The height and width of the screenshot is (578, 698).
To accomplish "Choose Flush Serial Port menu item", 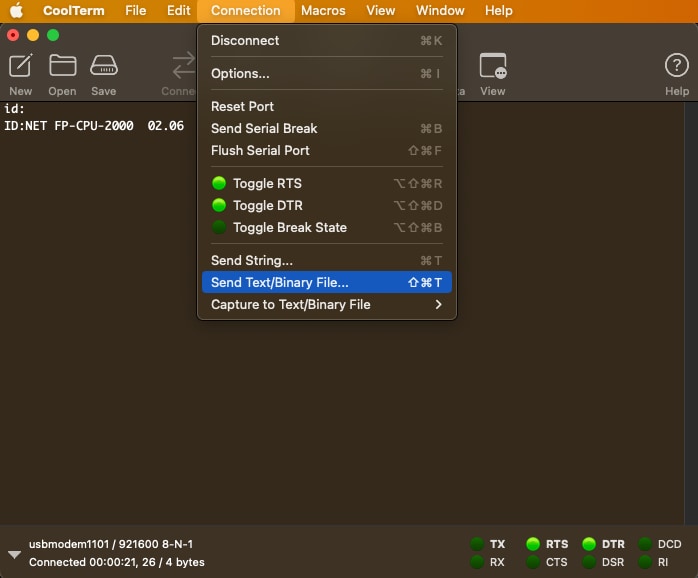I will tap(260, 150).
